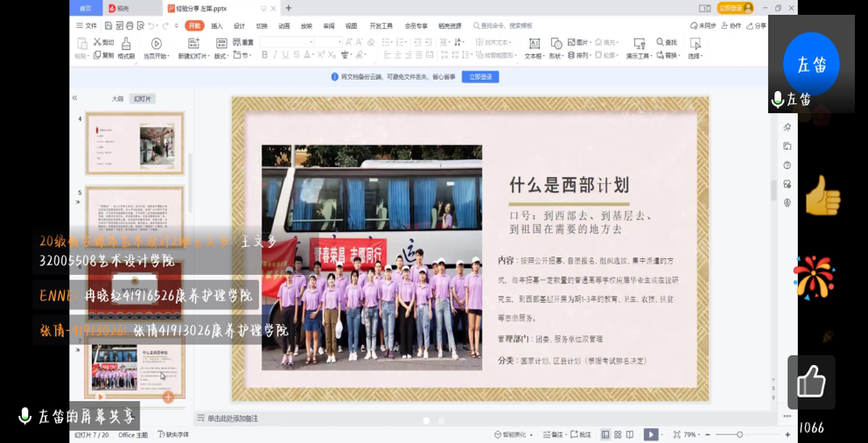
Task: Toggle Superscript formatting
Action: (x=320, y=55)
